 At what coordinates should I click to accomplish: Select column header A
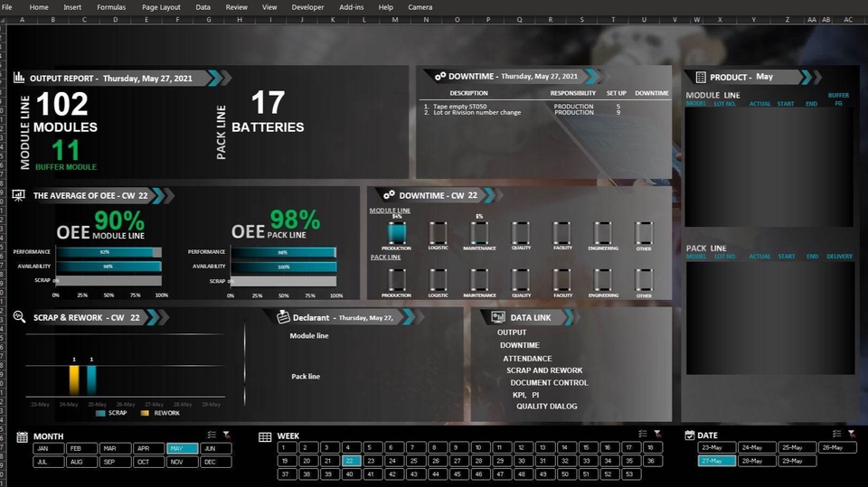pyautogui.click(x=22, y=19)
